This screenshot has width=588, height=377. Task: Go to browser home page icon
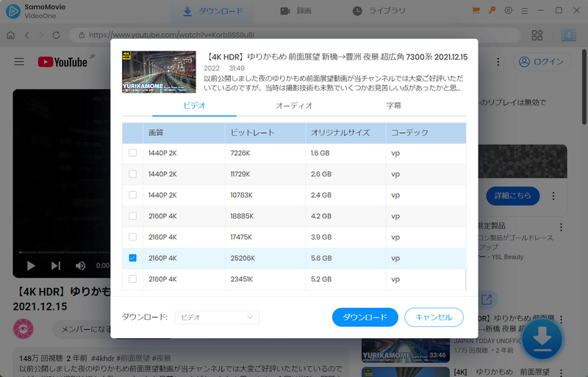tap(11, 35)
